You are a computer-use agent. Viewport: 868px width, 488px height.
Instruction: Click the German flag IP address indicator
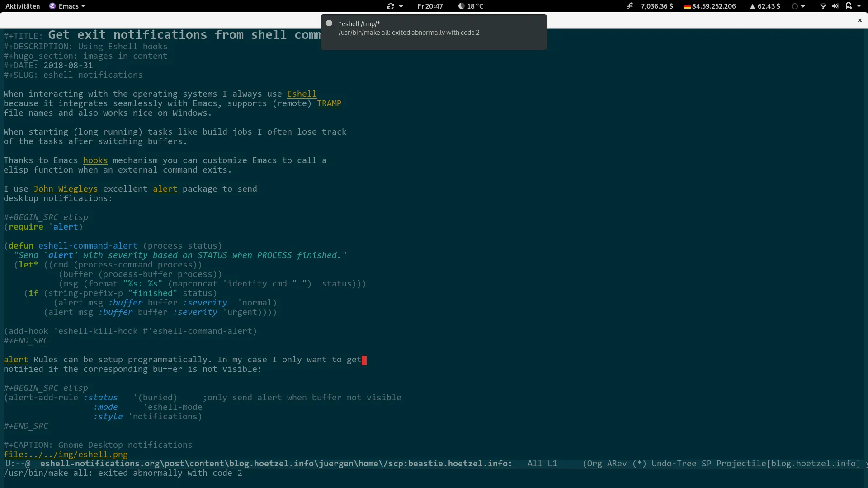pyautogui.click(x=710, y=6)
